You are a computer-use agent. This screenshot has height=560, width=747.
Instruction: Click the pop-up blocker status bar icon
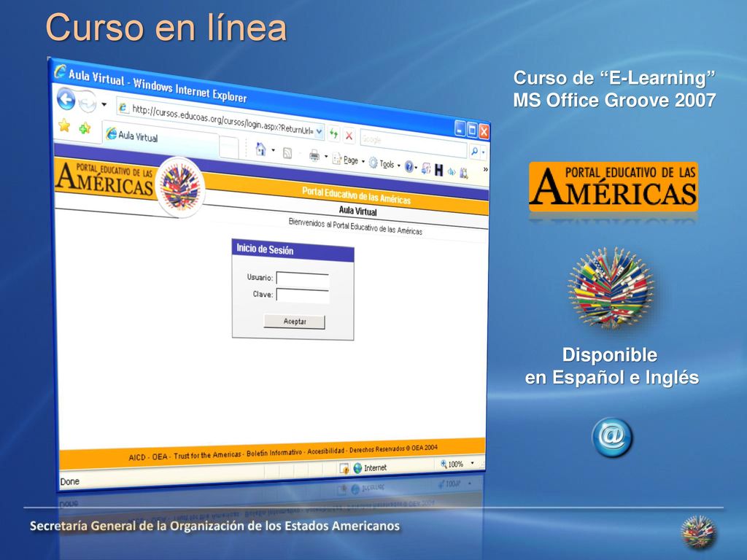(x=344, y=469)
